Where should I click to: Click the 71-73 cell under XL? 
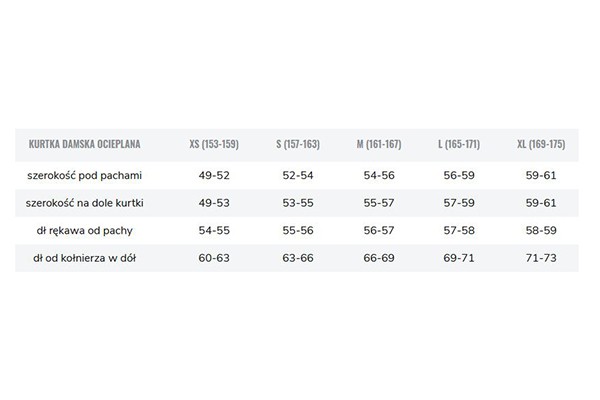[541, 258]
